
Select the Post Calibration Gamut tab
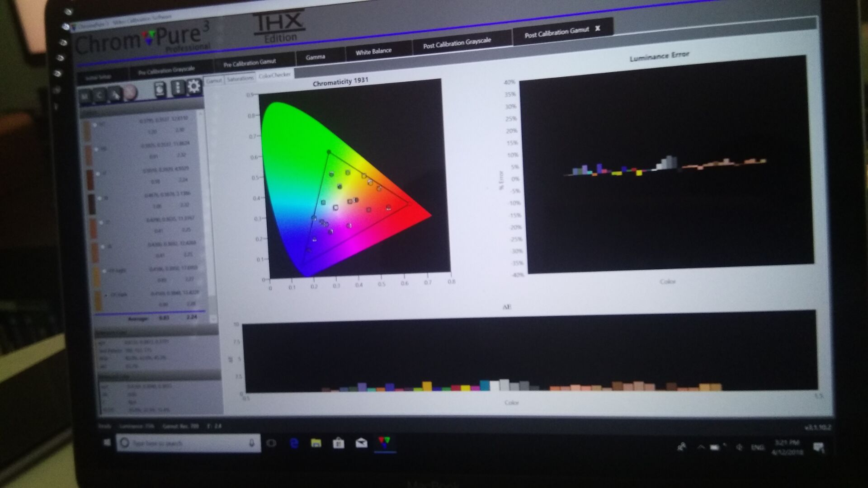[557, 33]
